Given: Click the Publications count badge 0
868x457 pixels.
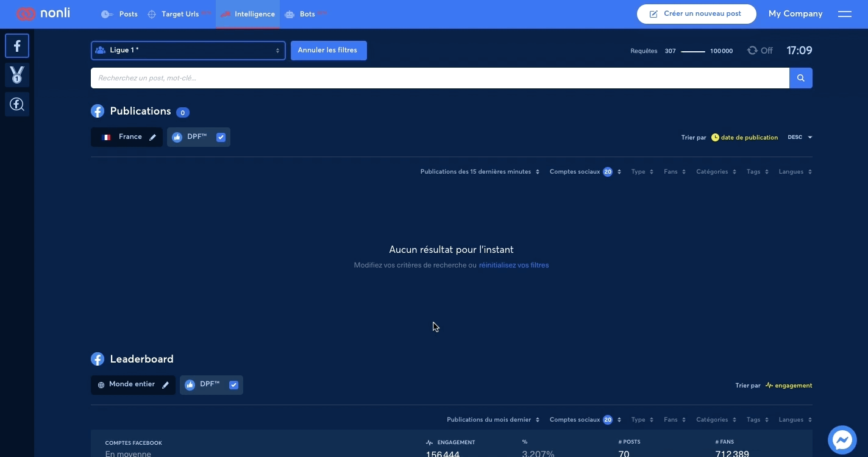Looking at the screenshot, I should 182,112.
